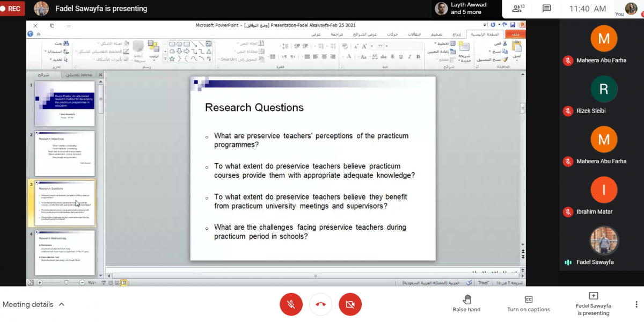This screenshot has width=644, height=322.
Task: Expand the Layout (تخطيط) dropdown
Action: tap(435, 44)
